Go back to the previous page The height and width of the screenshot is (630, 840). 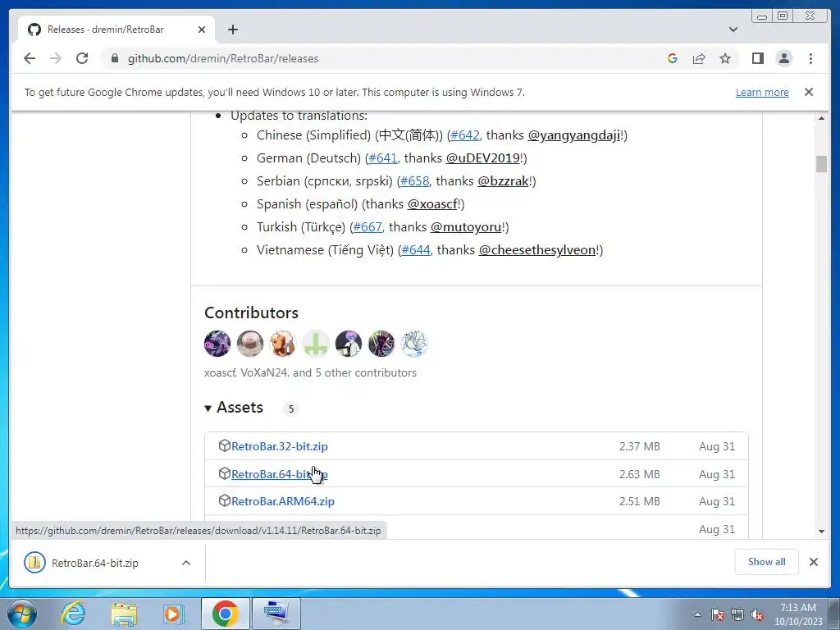click(30, 58)
